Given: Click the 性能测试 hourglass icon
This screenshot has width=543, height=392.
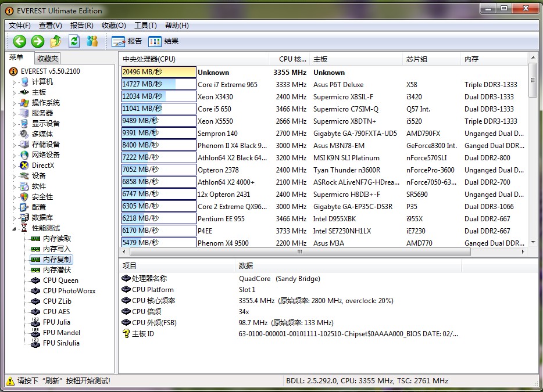Looking at the screenshot, I should [24, 228].
